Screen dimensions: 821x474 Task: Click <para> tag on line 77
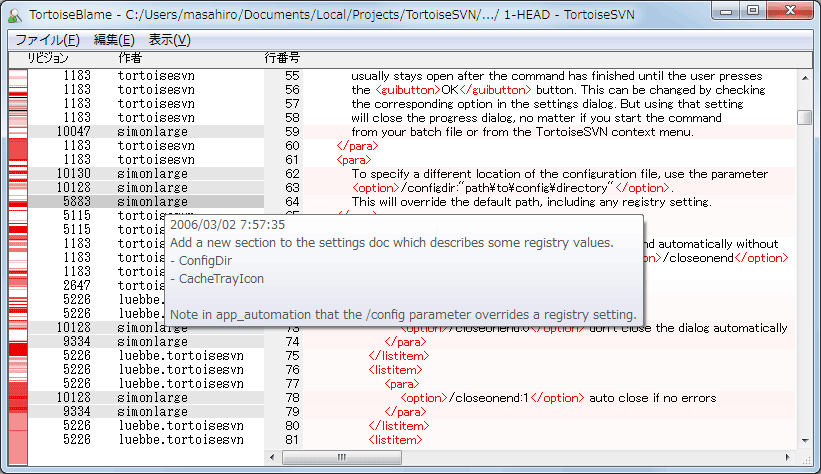[x=402, y=384]
